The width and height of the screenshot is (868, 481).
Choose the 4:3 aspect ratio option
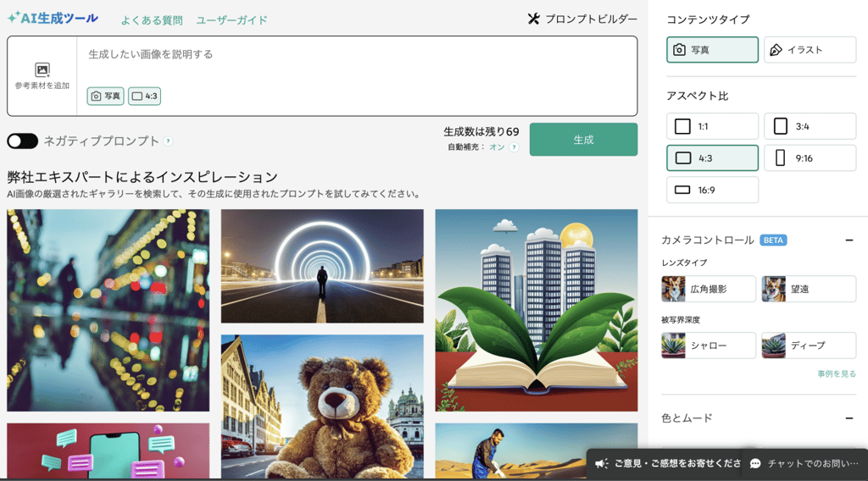[x=712, y=158]
